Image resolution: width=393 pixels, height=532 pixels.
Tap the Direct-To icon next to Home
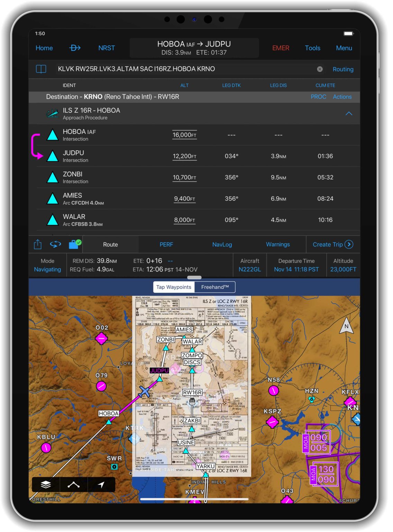pyautogui.click(x=75, y=48)
